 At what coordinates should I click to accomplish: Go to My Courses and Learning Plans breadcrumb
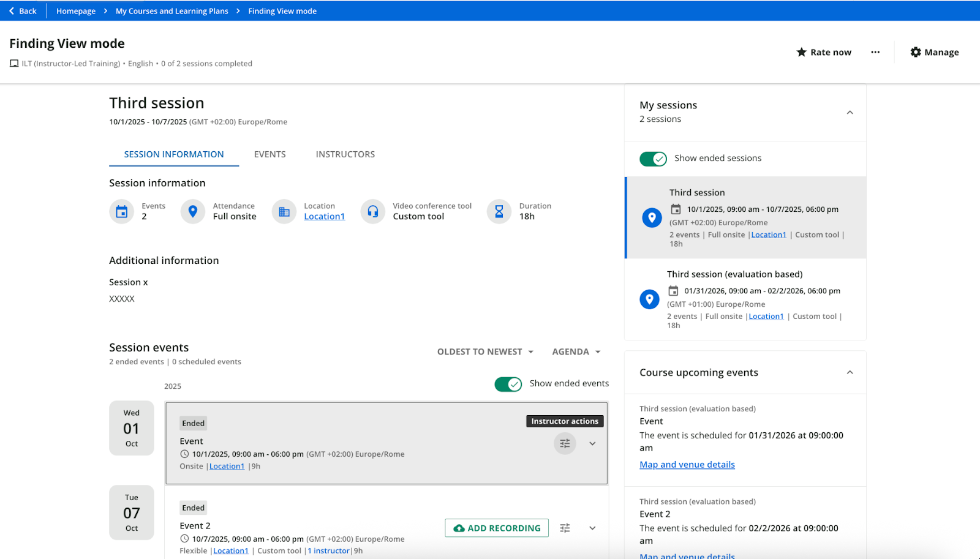pos(171,11)
